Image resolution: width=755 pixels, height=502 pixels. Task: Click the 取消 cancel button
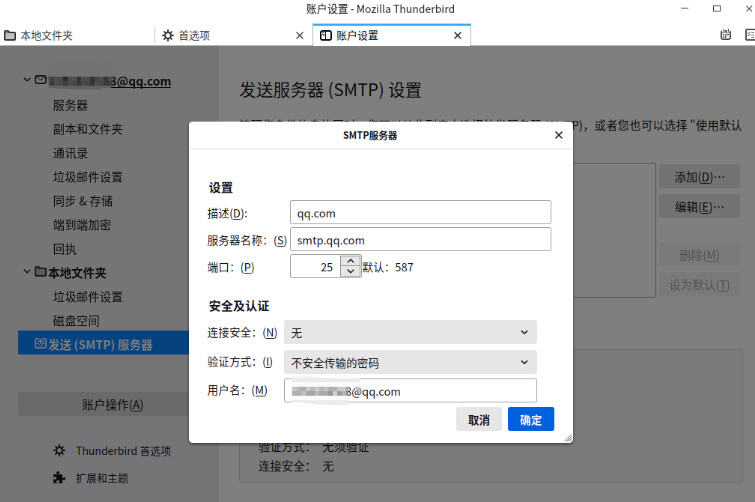(x=479, y=419)
